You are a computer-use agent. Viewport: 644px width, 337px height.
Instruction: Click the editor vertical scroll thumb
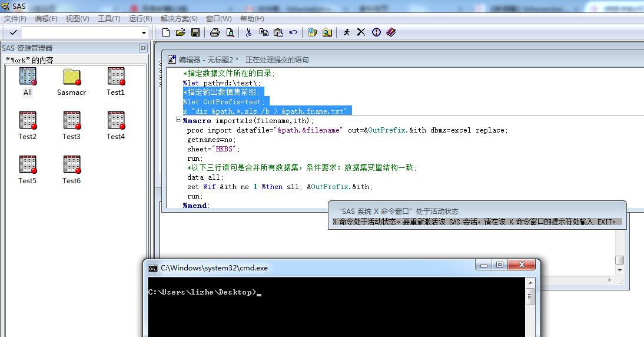620,260
